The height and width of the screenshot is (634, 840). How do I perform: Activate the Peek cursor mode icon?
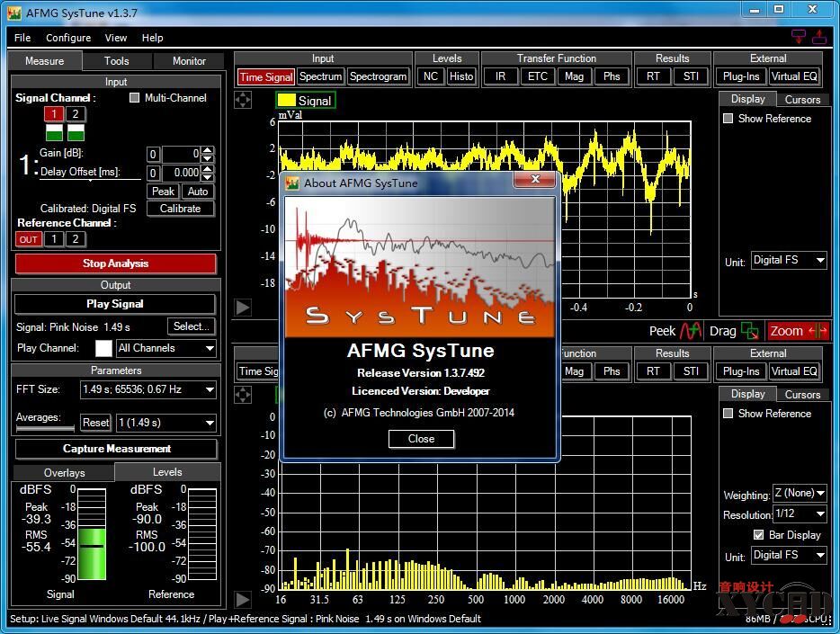point(691,331)
